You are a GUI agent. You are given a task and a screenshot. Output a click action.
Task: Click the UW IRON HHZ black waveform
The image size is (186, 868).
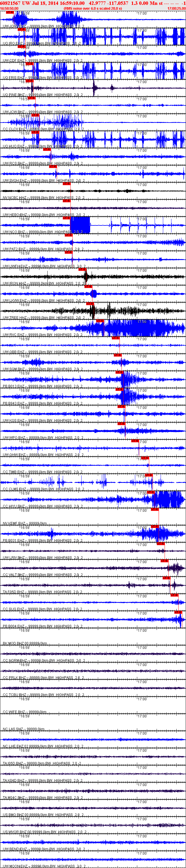tap(93, 277)
